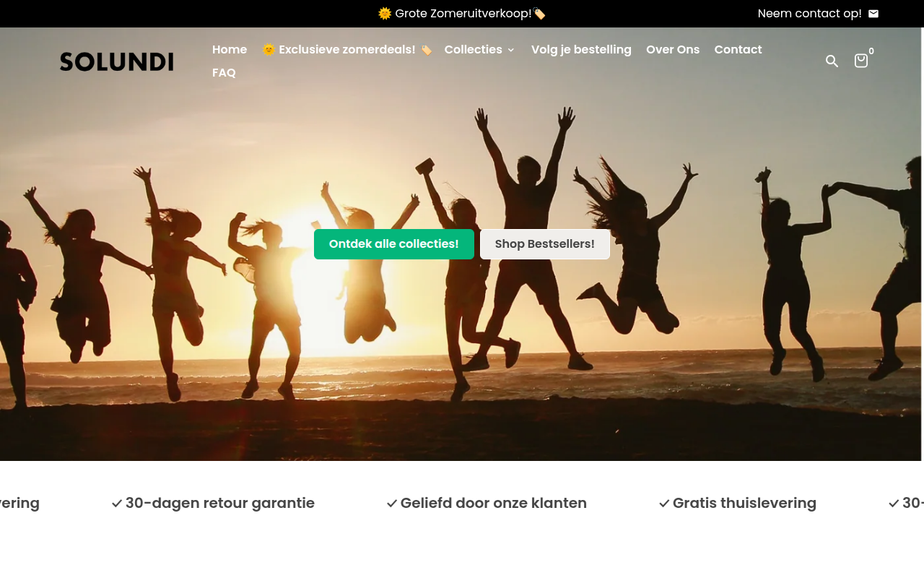Click Shop Bestsellers! button
The image size is (924, 578).
click(x=545, y=244)
